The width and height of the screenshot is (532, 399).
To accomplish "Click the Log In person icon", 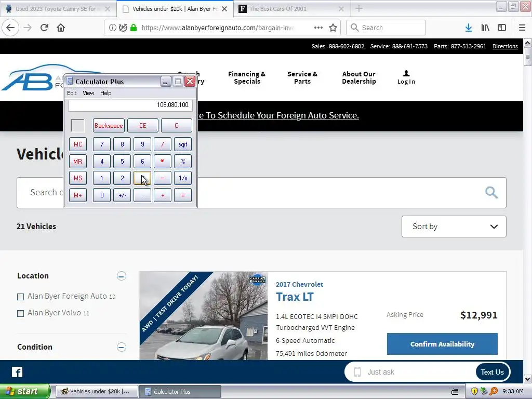I will (x=406, y=73).
